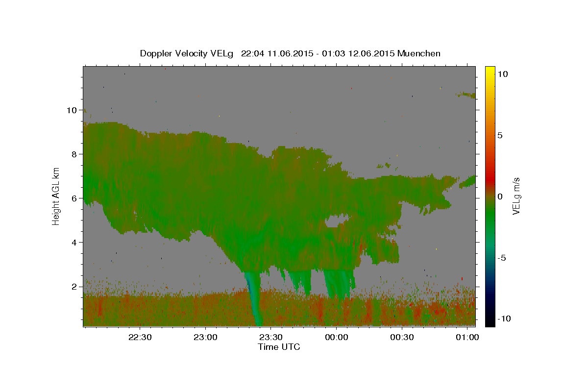Select the '01:00' time axis label
This screenshot has height=392, width=588.
pyautogui.click(x=467, y=337)
